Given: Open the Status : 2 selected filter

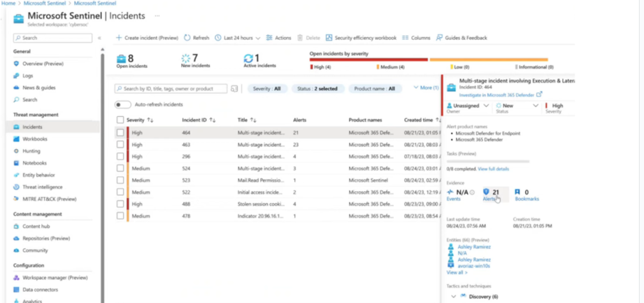Looking at the screenshot, I should click(x=317, y=88).
